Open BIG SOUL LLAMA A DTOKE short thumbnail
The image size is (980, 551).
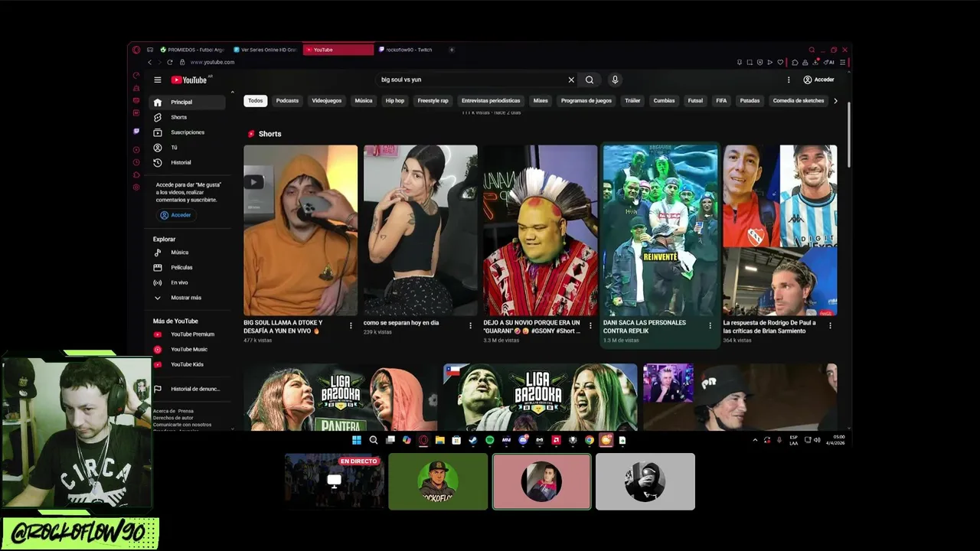(300, 230)
